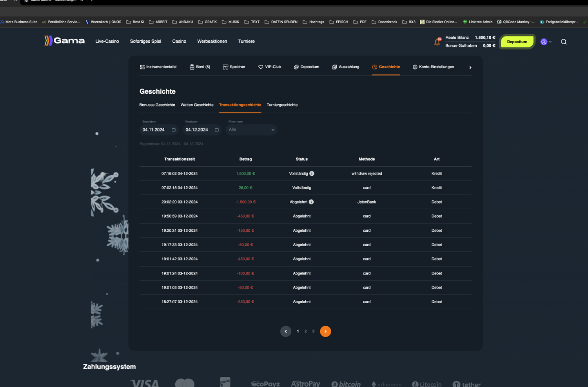Open QRCode Monkey bookmark
The width and height of the screenshot is (588, 387).
[515, 22]
